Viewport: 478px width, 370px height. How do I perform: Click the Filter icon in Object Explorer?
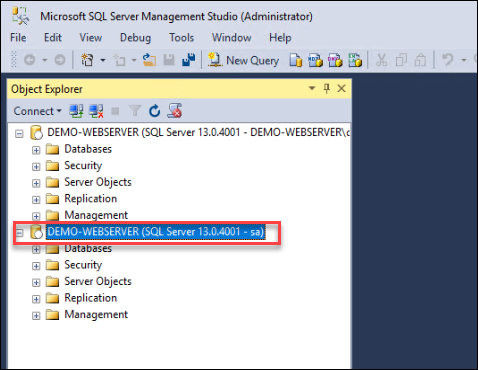click(135, 111)
